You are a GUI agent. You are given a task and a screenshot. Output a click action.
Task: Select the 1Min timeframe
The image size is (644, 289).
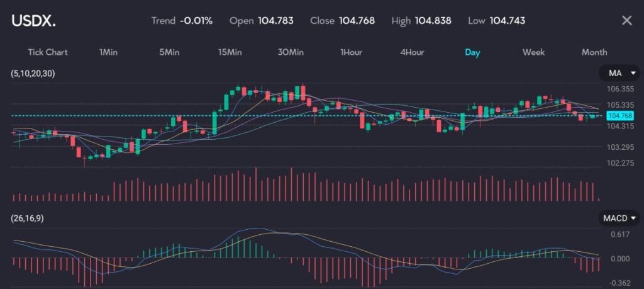[108, 52]
